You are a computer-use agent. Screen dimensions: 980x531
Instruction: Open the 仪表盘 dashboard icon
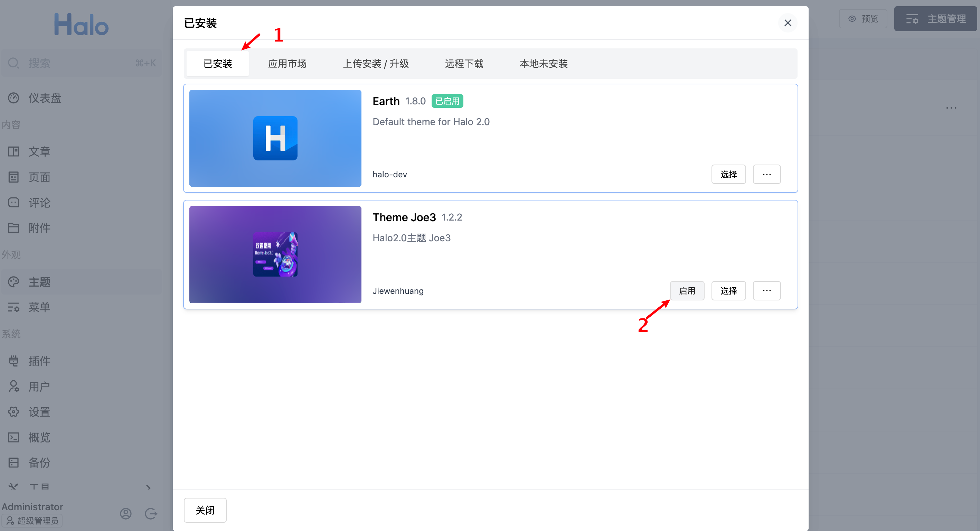pos(13,98)
